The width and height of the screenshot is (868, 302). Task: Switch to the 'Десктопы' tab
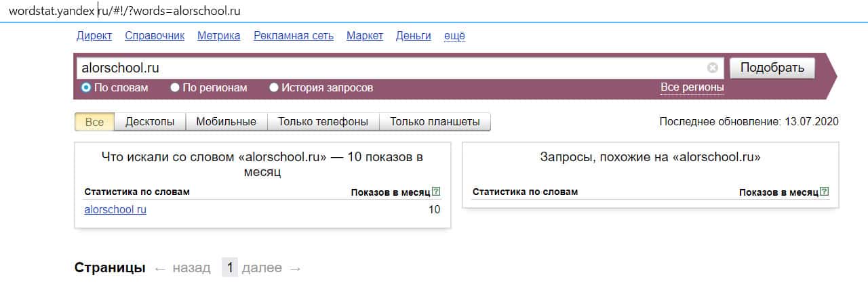pos(150,122)
